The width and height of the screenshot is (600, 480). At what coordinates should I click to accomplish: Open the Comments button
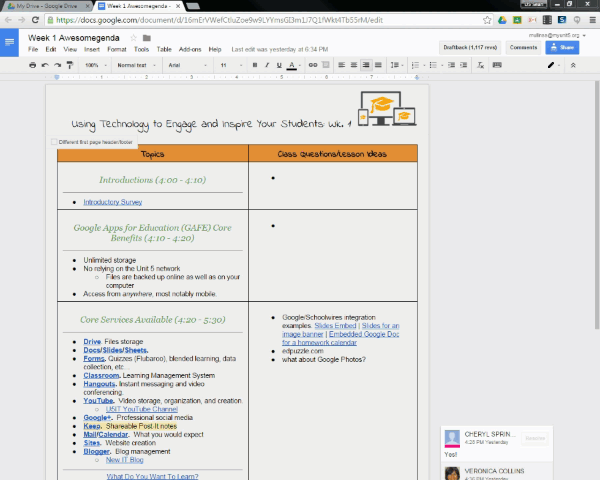pos(523,47)
